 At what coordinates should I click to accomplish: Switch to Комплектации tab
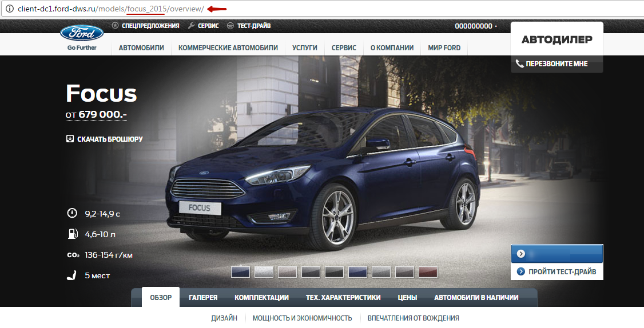261,297
